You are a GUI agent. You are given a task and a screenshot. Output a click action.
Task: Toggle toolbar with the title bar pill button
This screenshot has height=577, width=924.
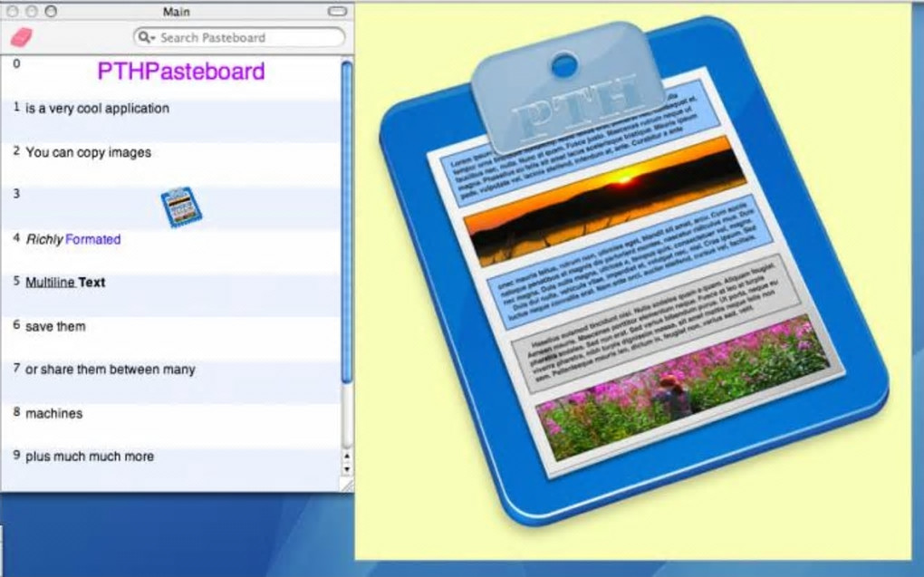337,11
